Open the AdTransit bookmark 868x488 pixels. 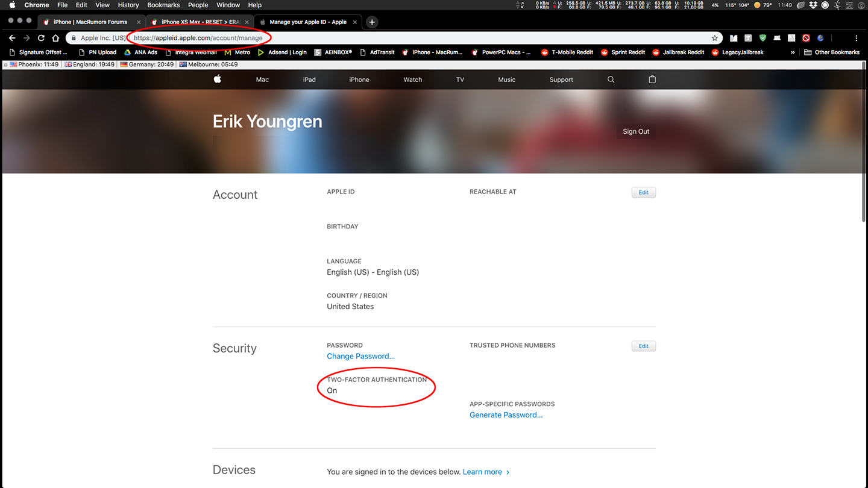click(x=377, y=52)
